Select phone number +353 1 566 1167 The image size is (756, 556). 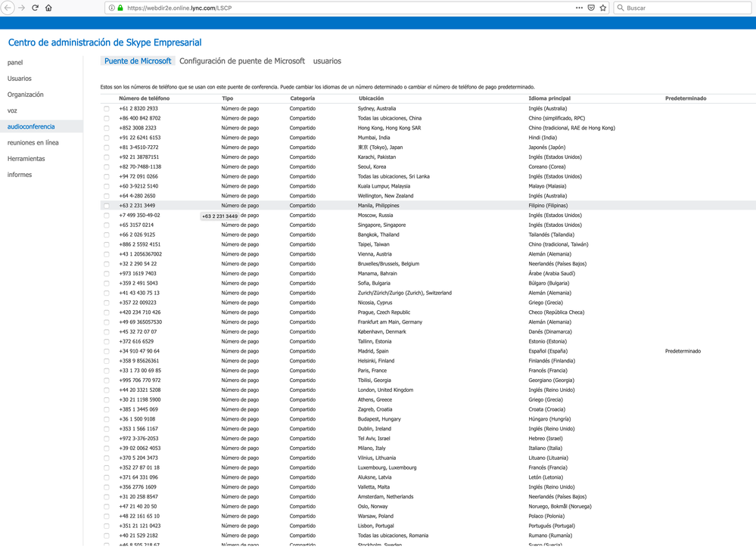click(x=138, y=429)
